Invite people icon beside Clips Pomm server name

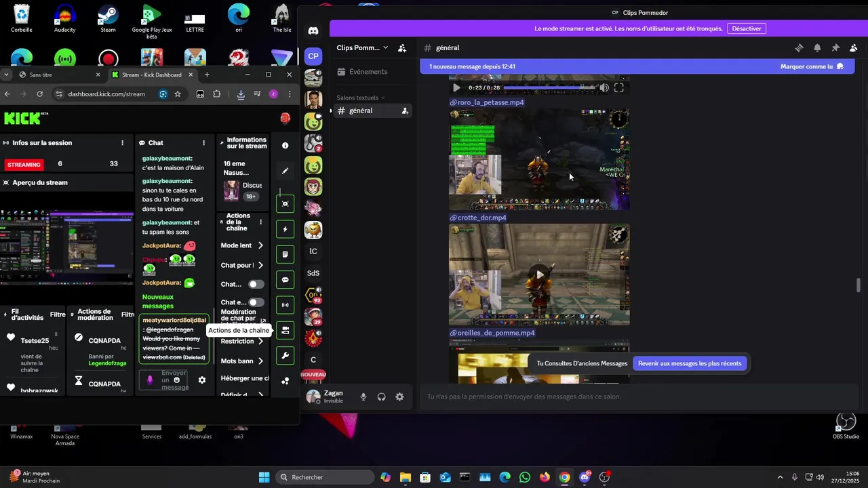point(402,48)
